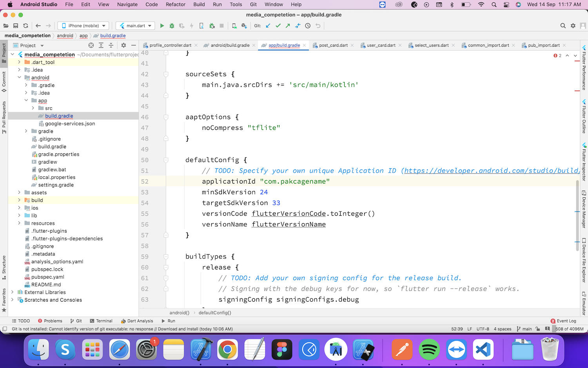The width and height of the screenshot is (588, 368).
Task: Open the Terminal tool window tab
Action: tap(101, 321)
